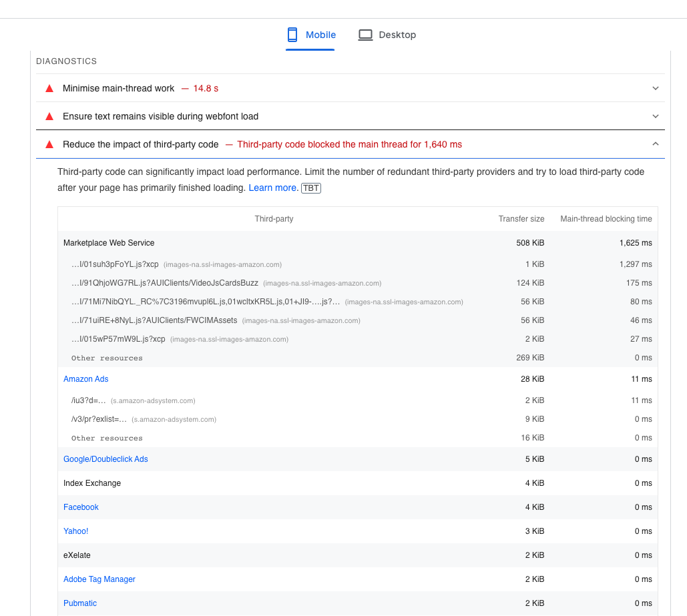The width and height of the screenshot is (687, 616).
Task: Click the 015wP57mW9L.js?xcp resource URL
Action: tap(118, 339)
